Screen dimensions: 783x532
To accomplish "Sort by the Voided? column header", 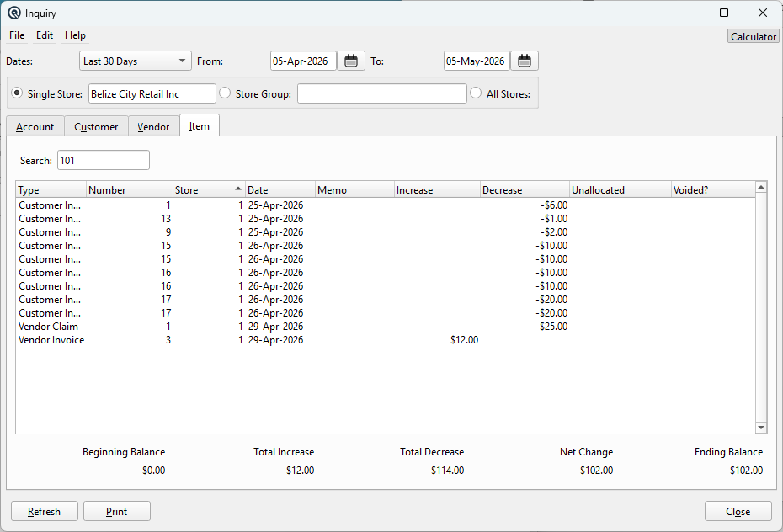I will coord(713,189).
